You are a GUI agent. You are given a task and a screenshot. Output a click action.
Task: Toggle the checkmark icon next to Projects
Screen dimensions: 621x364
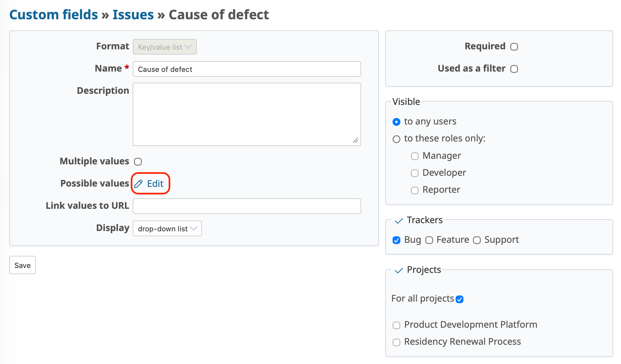tap(399, 271)
